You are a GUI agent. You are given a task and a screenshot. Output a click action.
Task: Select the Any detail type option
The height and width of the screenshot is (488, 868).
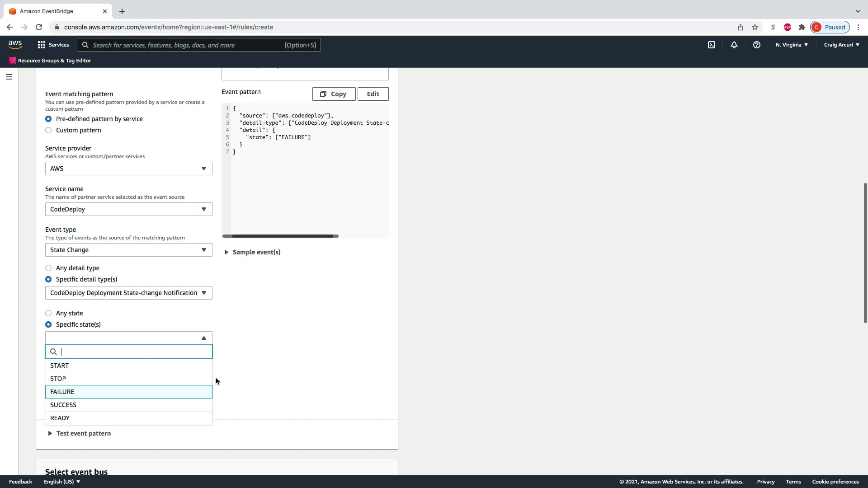tap(48, 268)
